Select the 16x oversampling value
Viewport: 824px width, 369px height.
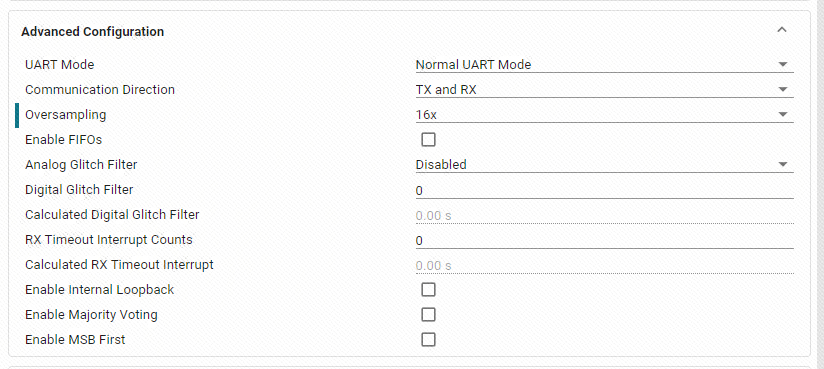click(426, 115)
